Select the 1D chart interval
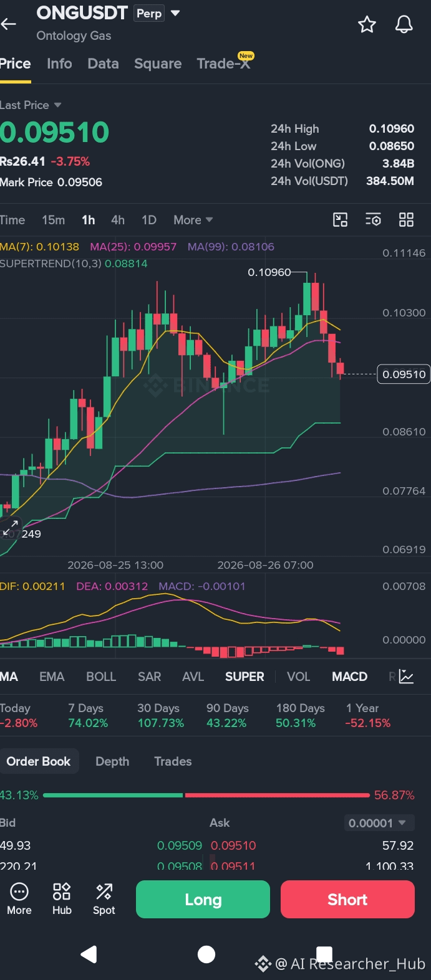The image size is (431, 980). tap(149, 220)
